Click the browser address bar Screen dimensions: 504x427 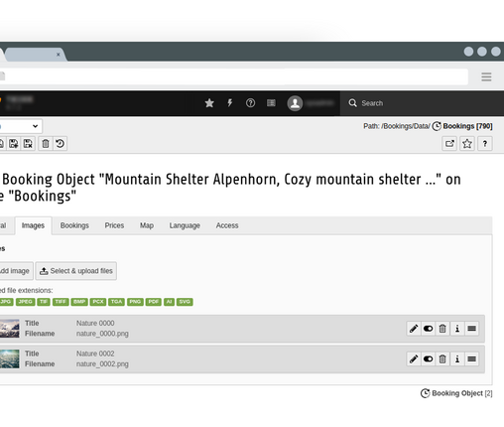pos(234,76)
